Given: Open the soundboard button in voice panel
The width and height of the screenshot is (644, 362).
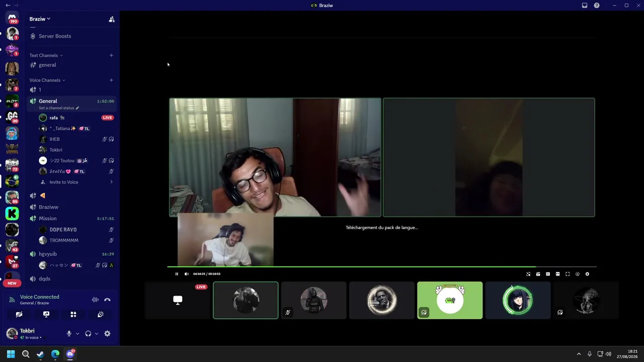Looking at the screenshot, I should pos(101,314).
